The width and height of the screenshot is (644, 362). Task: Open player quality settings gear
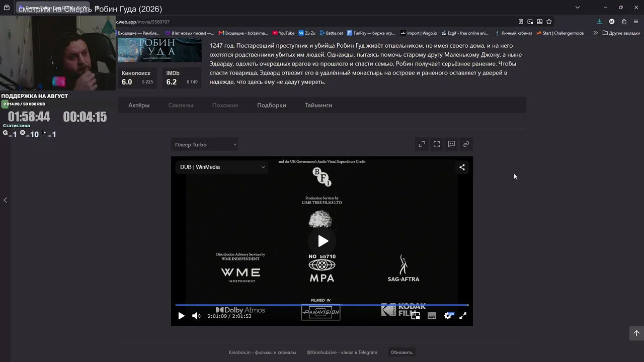[448, 316]
